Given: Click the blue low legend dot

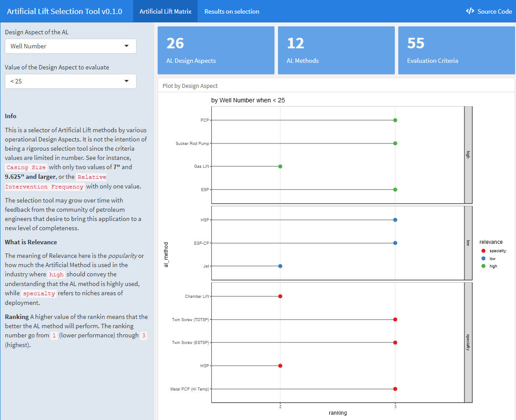Looking at the screenshot, I should tap(483, 259).
